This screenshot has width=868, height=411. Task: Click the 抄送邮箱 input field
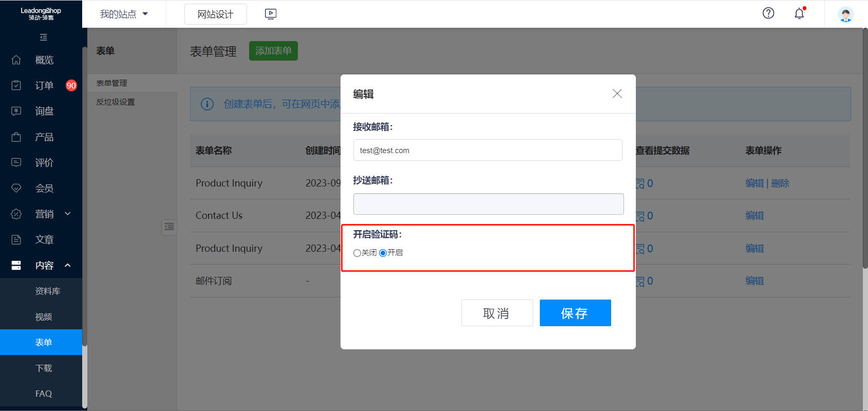(488, 204)
